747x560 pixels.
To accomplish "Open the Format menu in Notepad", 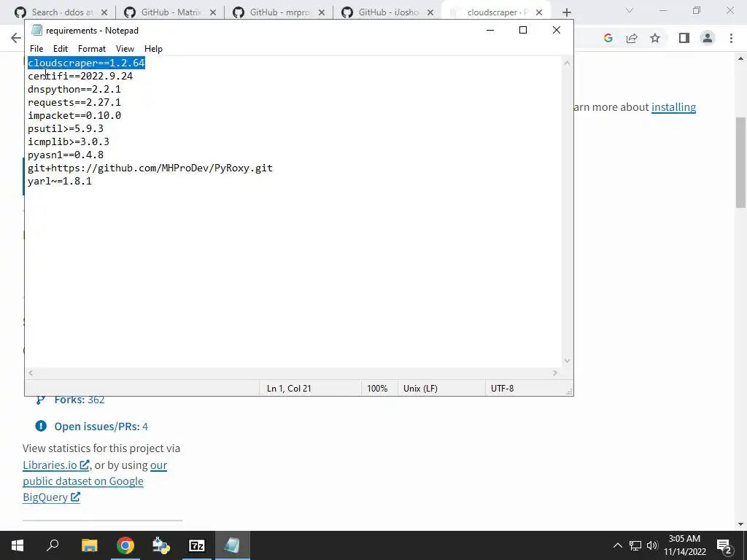I will pyautogui.click(x=91, y=49).
